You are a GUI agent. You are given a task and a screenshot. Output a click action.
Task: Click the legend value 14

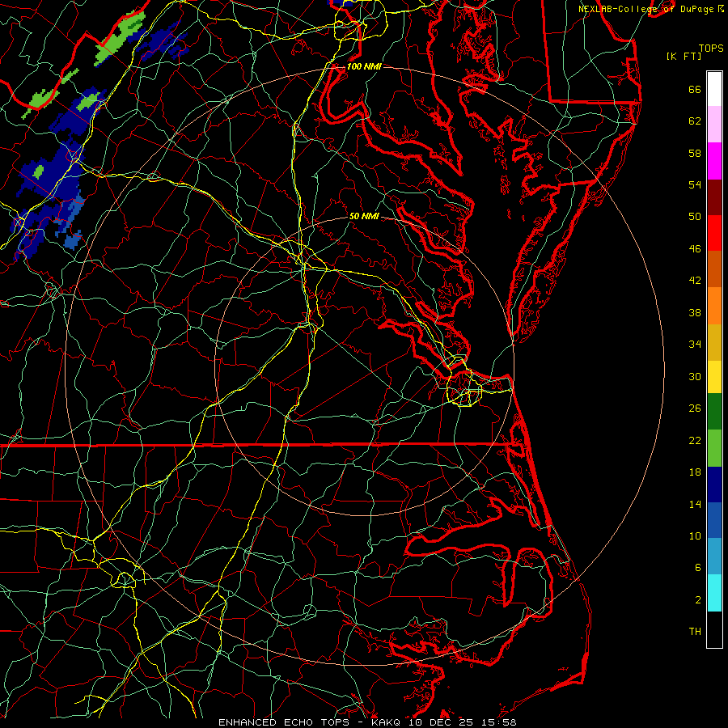pos(695,504)
